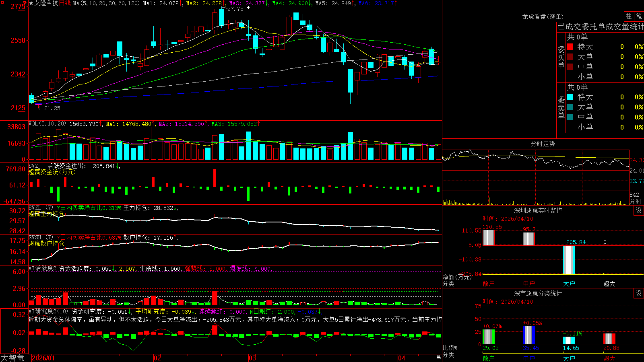
Task: Click the 委卖单 section label
Action: pyautogui.click(x=561, y=107)
